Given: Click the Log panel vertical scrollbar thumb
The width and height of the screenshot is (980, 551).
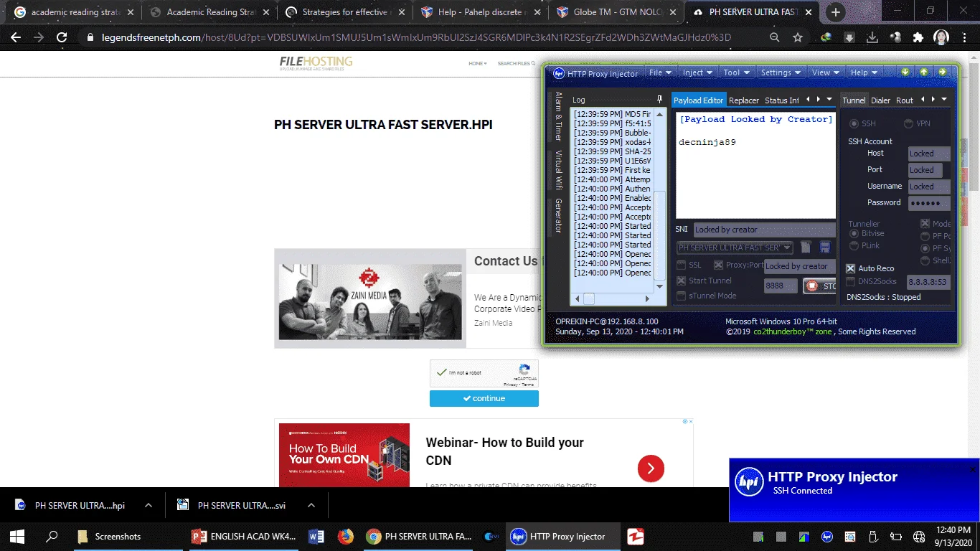Looking at the screenshot, I should click(x=661, y=237).
